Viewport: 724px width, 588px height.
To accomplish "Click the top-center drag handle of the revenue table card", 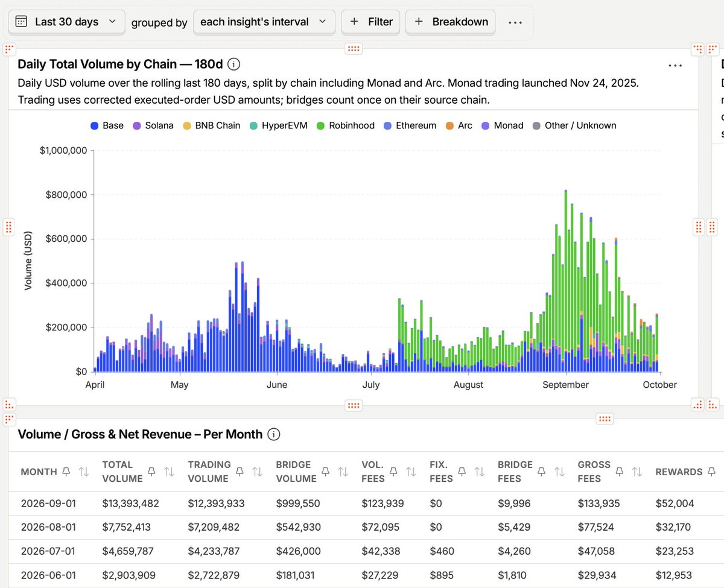I will (x=605, y=418).
